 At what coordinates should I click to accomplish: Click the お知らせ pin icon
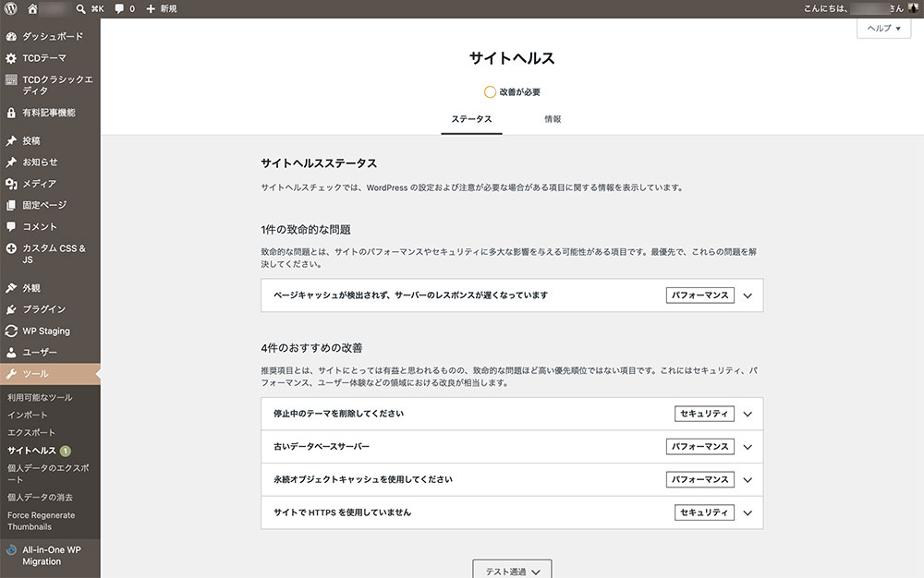[11, 162]
